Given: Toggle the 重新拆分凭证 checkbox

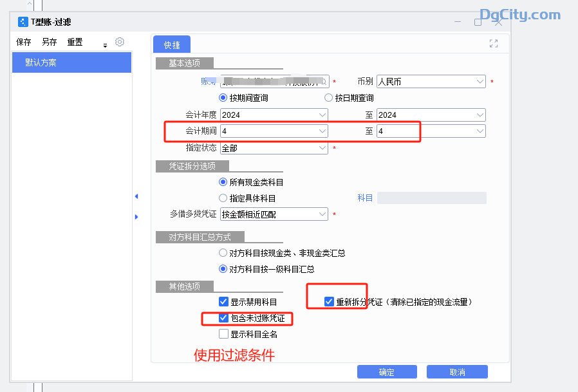Looking at the screenshot, I should pyautogui.click(x=329, y=301).
